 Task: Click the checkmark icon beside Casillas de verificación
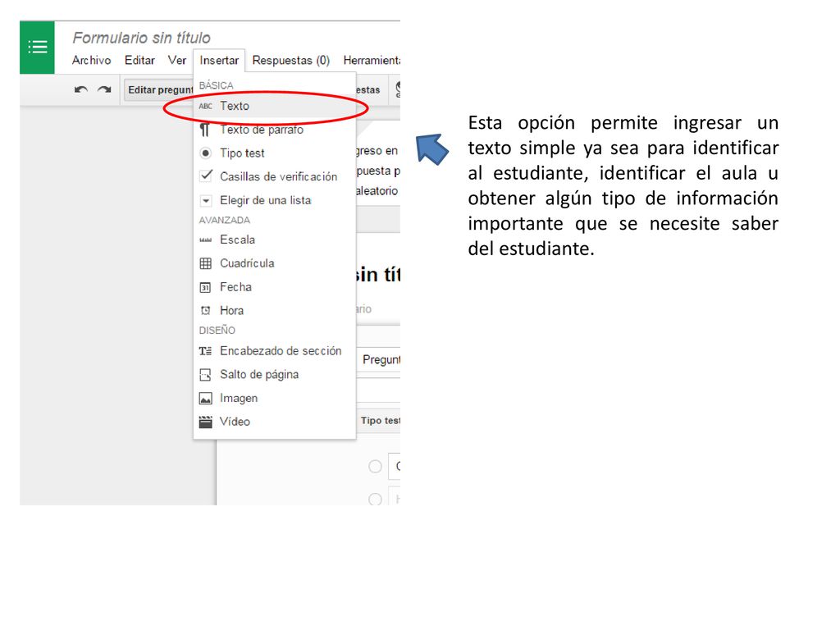206,176
